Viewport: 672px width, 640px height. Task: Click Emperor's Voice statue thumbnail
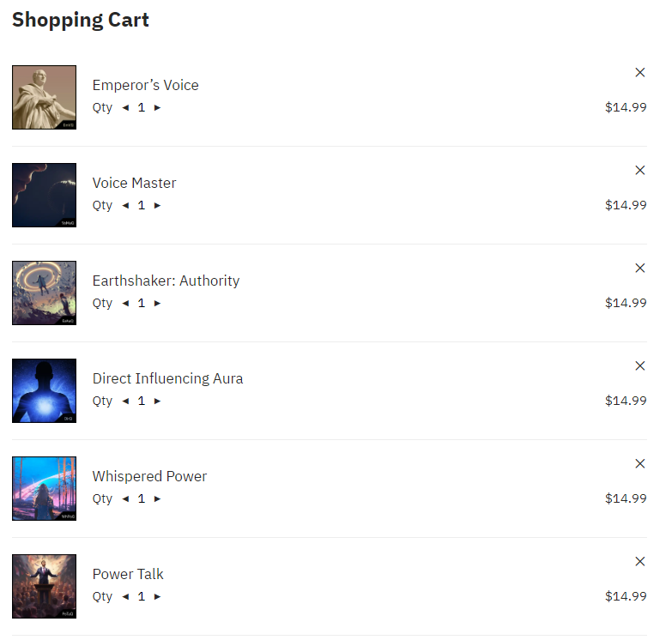[44, 97]
